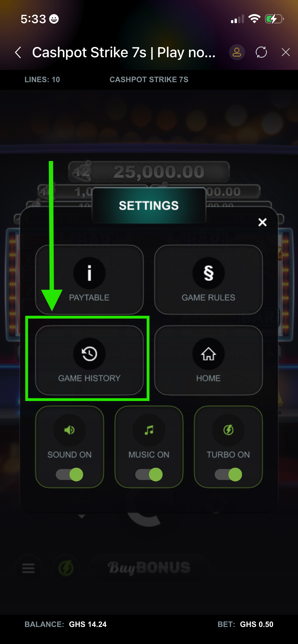
Task: Tap the GHS 0.50 bet amount
Action: click(256, 624)
